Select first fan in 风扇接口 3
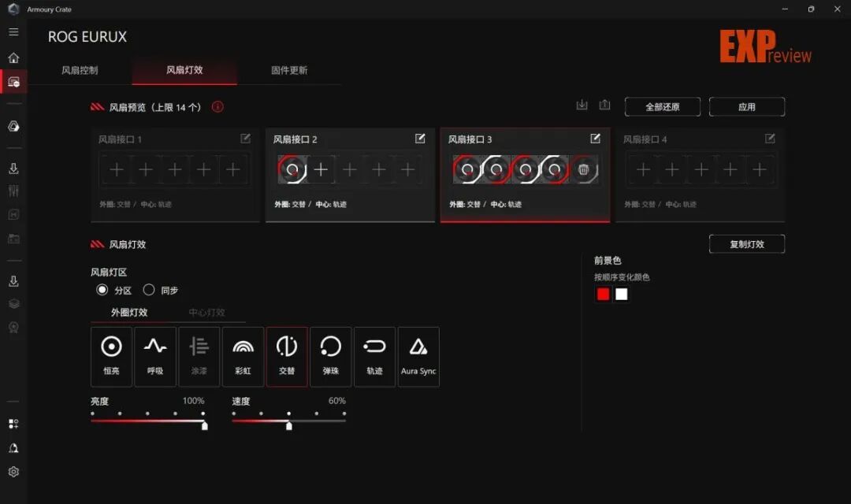The width and height of the screenshot is (851, 504). [x=466, y=170]
